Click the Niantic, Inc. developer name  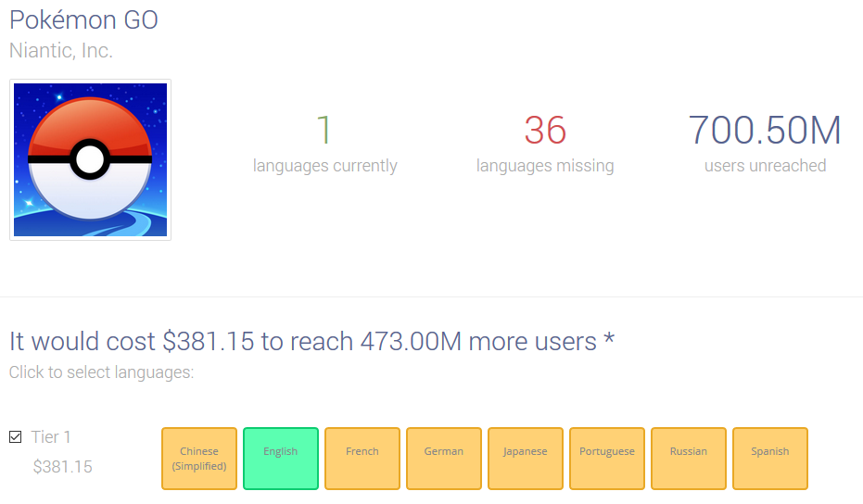[61, 51]
